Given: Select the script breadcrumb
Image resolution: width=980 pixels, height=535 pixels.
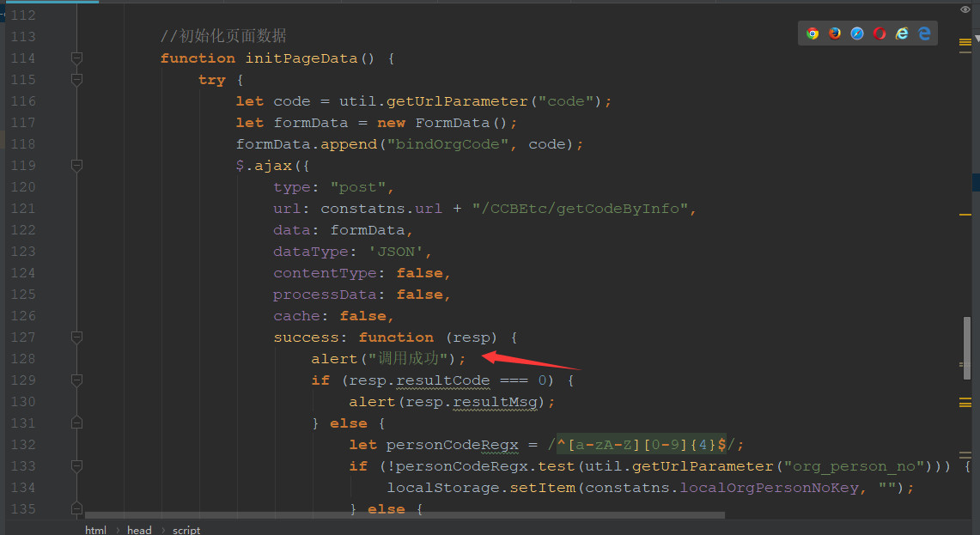Looking at the screenshot, I should (186, 530).
